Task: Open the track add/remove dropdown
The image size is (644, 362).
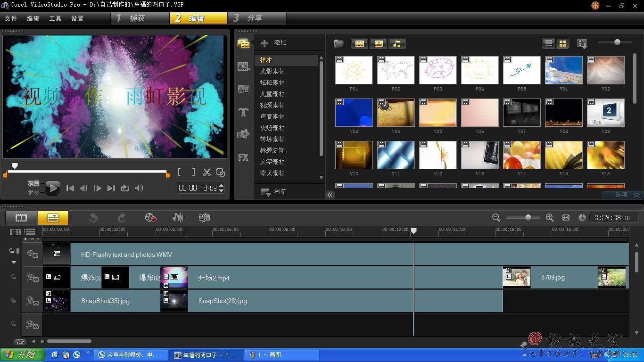Action: [32, 239]
